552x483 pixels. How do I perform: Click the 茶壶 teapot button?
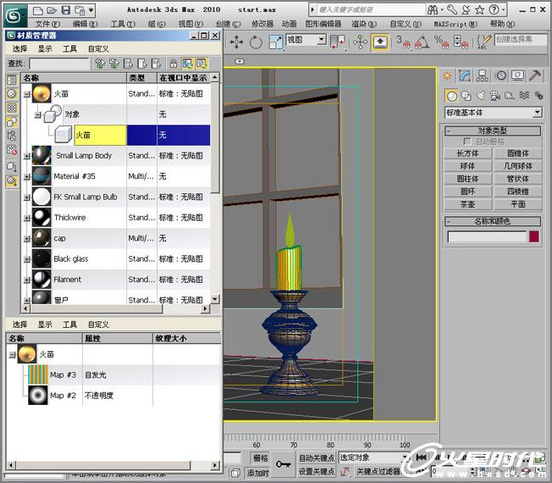click(x=468, y=204)
